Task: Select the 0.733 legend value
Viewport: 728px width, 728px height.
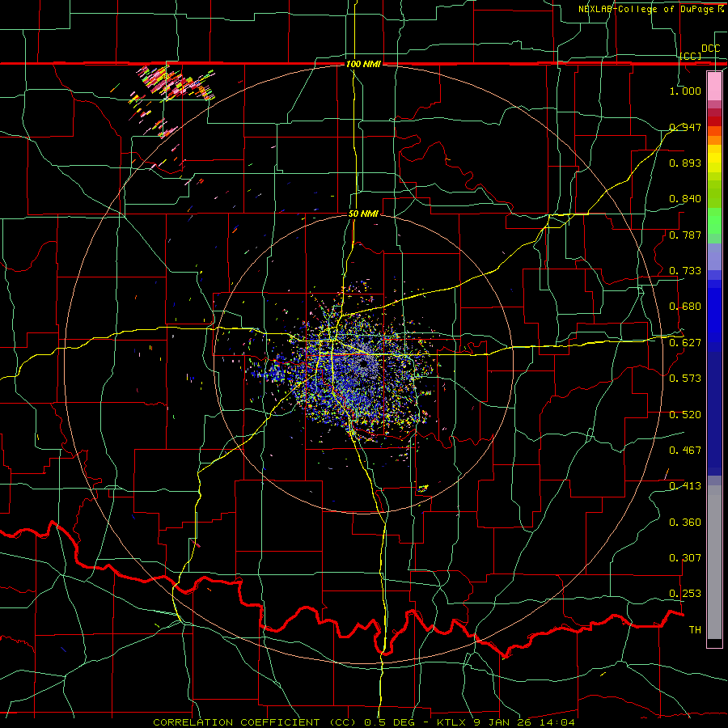Action: coord(685,271)
